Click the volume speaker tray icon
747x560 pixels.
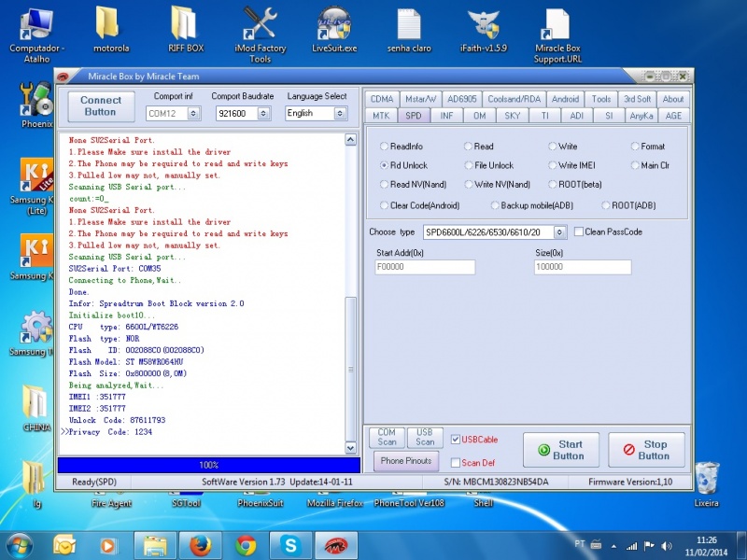tap(667, 546)
